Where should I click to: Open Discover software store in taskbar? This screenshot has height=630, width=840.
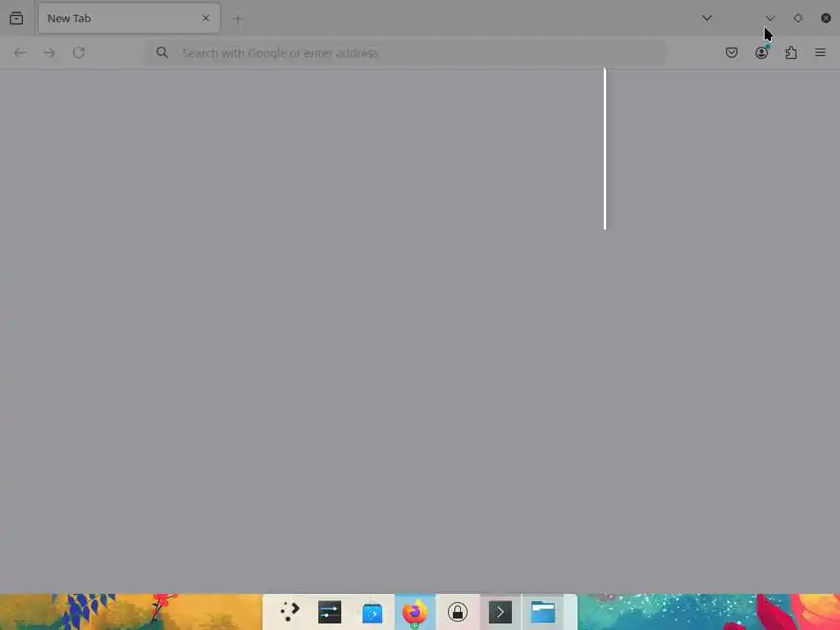click(372, 612)
